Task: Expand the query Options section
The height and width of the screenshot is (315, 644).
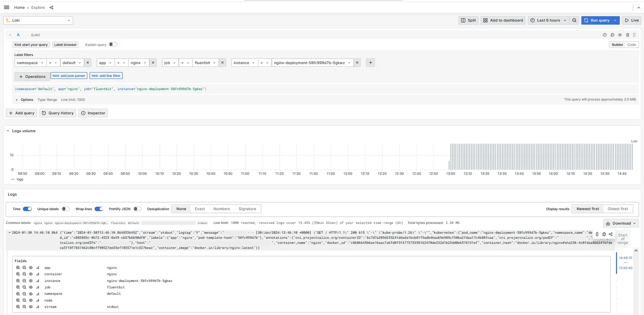Action: [25, 100]
